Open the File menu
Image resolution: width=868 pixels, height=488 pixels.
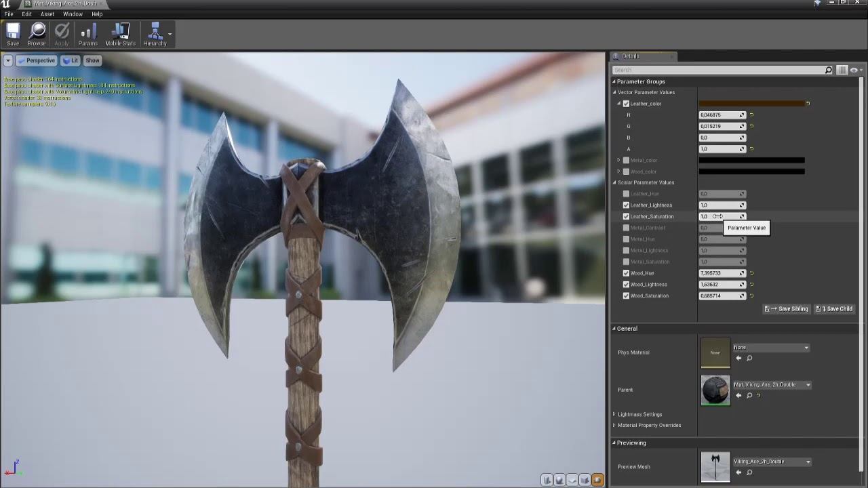tap(9, 14)
